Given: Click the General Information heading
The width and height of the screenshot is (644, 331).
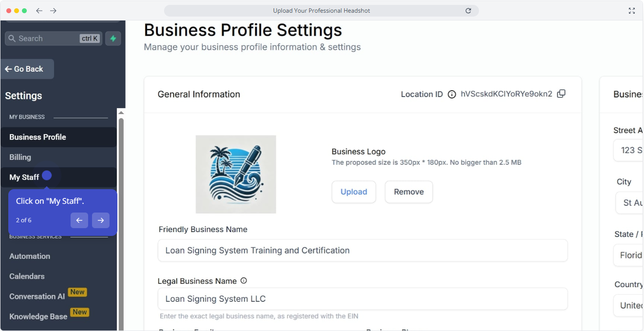Looking at the screenshot, I should click(x=199, y=94).
